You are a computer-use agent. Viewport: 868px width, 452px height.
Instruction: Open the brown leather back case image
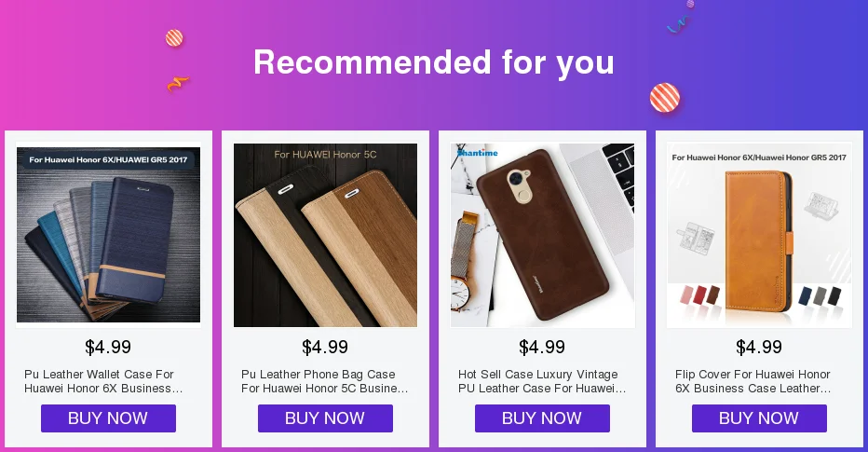542,235
